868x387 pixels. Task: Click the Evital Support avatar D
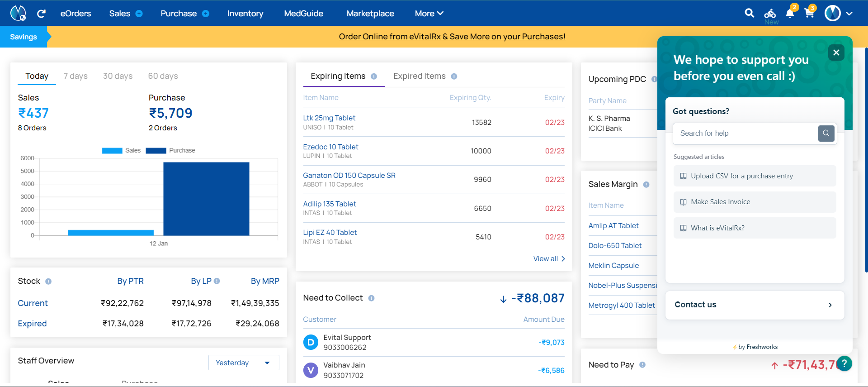[x=311, y=343]
